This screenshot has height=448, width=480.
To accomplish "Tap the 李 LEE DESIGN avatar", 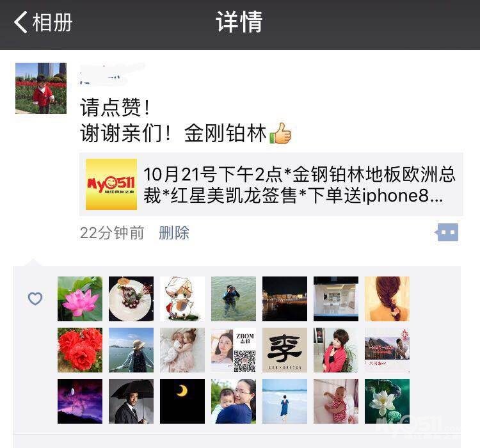I will 285,350.
